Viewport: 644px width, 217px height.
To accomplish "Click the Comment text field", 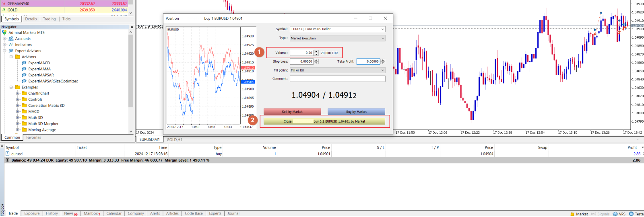I will (x=337, y=79).
